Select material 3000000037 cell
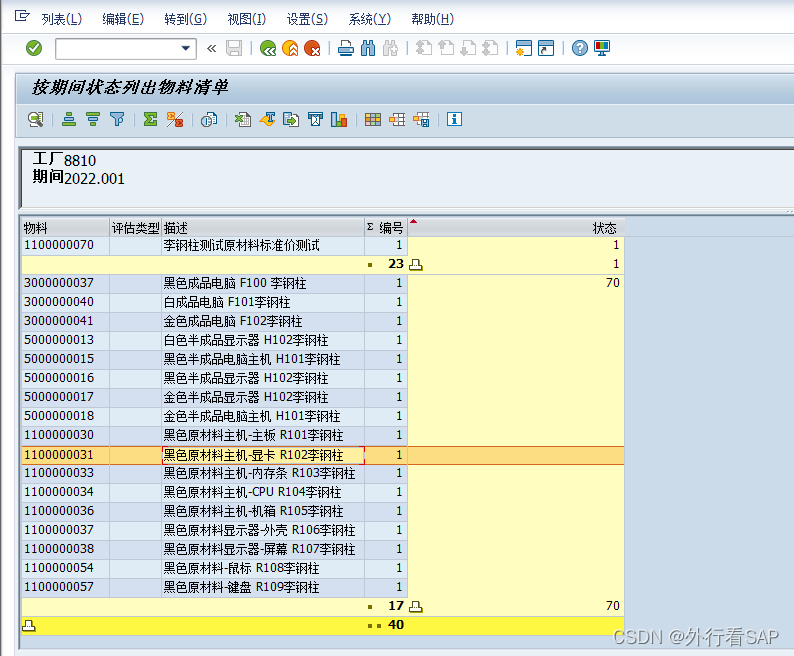794x656 pixels. click(x=65, y=284)
